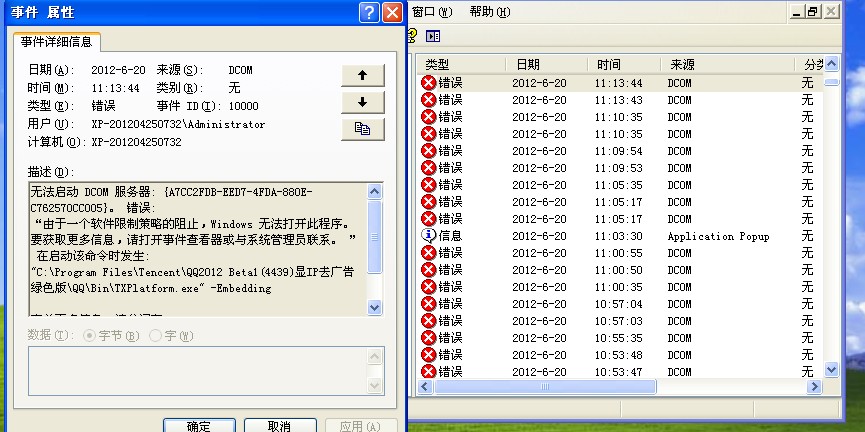This screenshot has height=432, width=865.
Task: Click event list vertical scroll down arrow
Action: pos(831,370)
